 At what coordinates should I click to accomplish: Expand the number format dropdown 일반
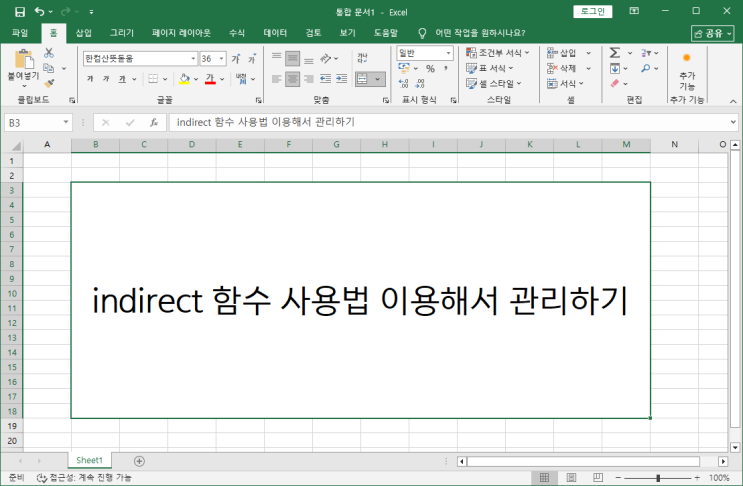(x=448, y=52)
